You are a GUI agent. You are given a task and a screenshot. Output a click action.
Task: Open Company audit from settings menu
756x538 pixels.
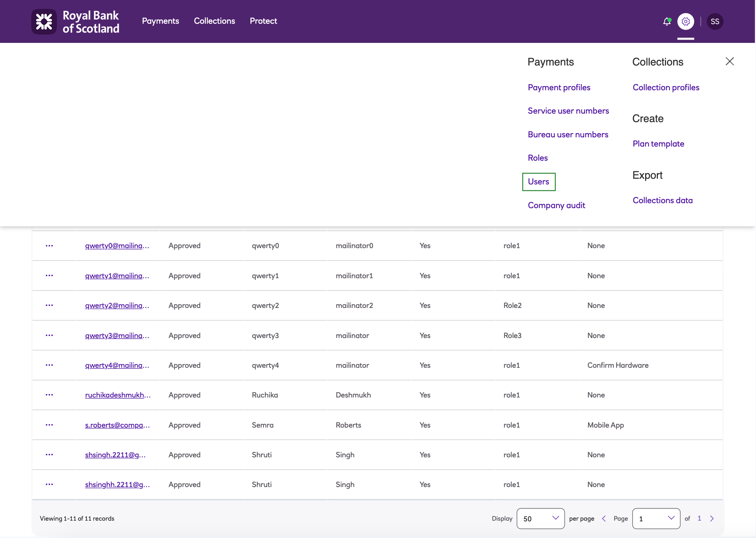click(x=556, y=205)
